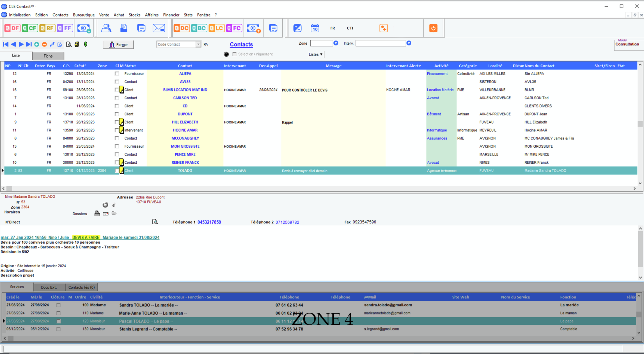The height and width of the screenshot is (354, 644).
Task: Dial Téléphone 1 number 0453217859
Action: pos(209,222)
